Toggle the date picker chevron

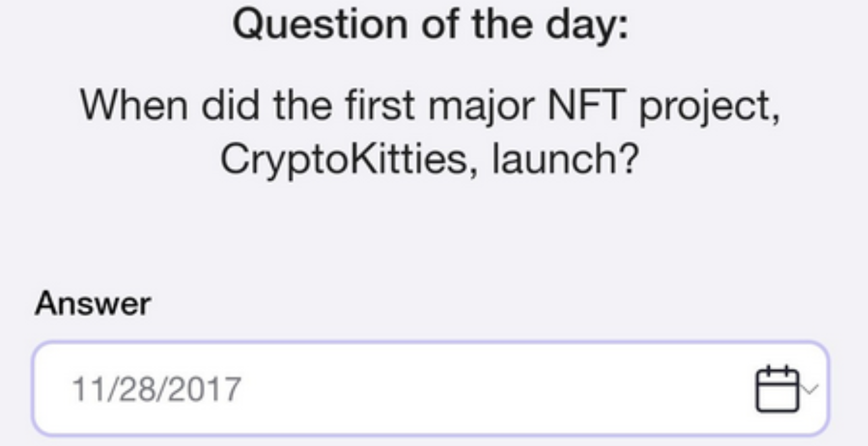click(809, 389)
